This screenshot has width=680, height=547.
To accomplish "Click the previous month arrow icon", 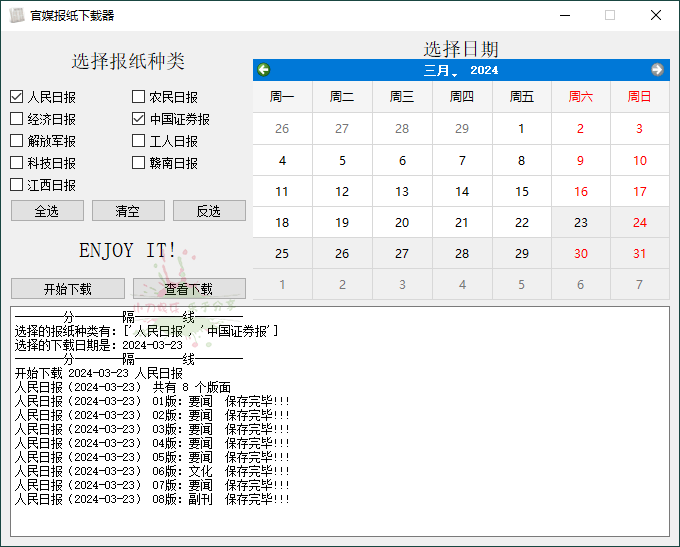I will [264, 70].
